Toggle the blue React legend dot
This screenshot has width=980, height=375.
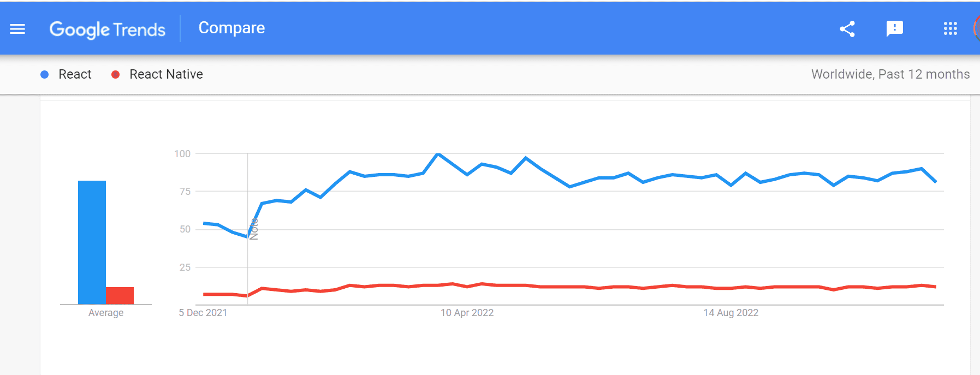(44, 74)
